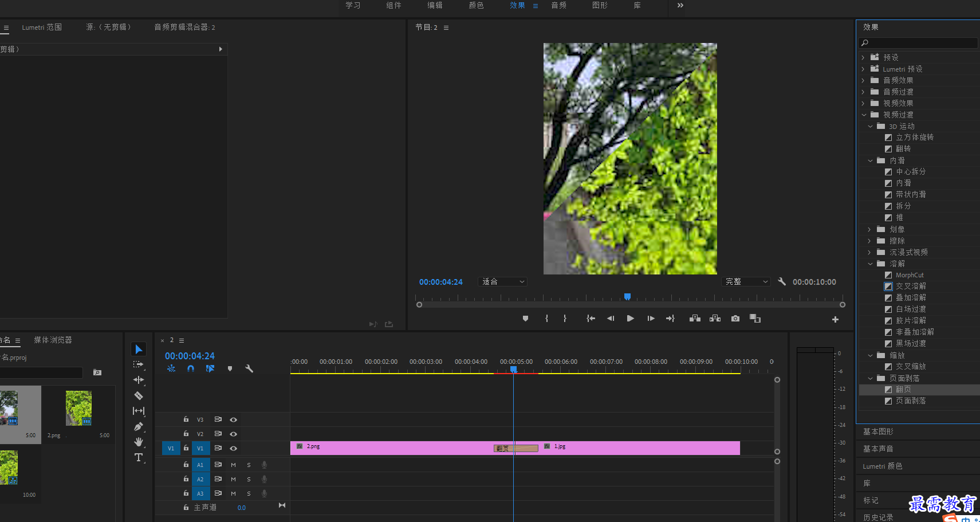Mark Out point button

(565, 319)
